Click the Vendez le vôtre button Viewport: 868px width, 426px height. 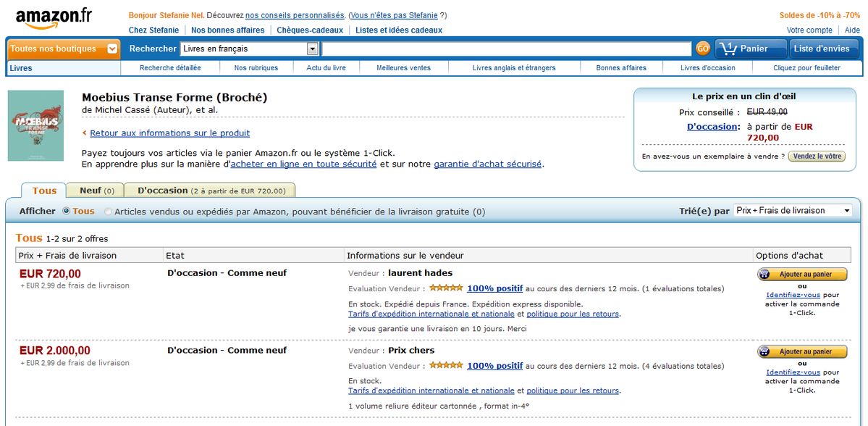(817, 156)
